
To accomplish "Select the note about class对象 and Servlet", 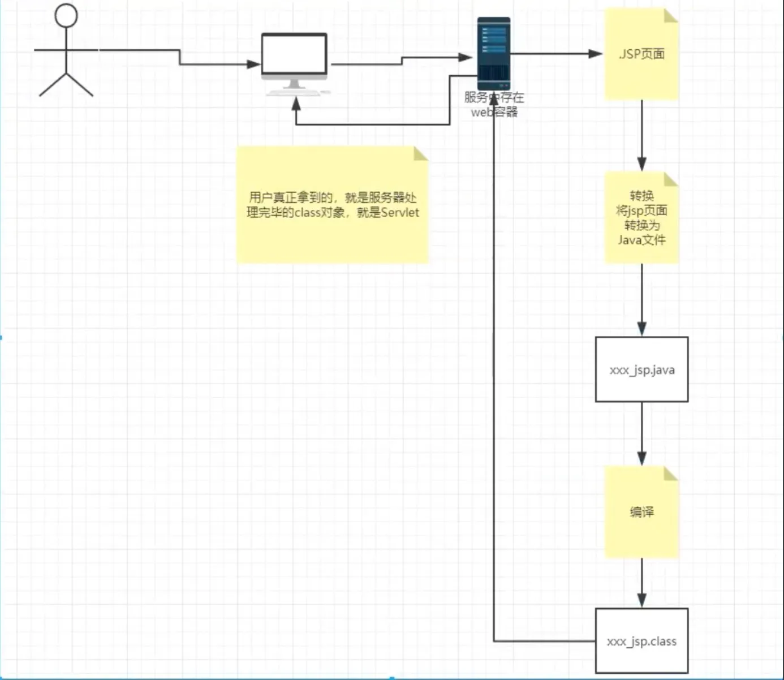I will point(332,205).
